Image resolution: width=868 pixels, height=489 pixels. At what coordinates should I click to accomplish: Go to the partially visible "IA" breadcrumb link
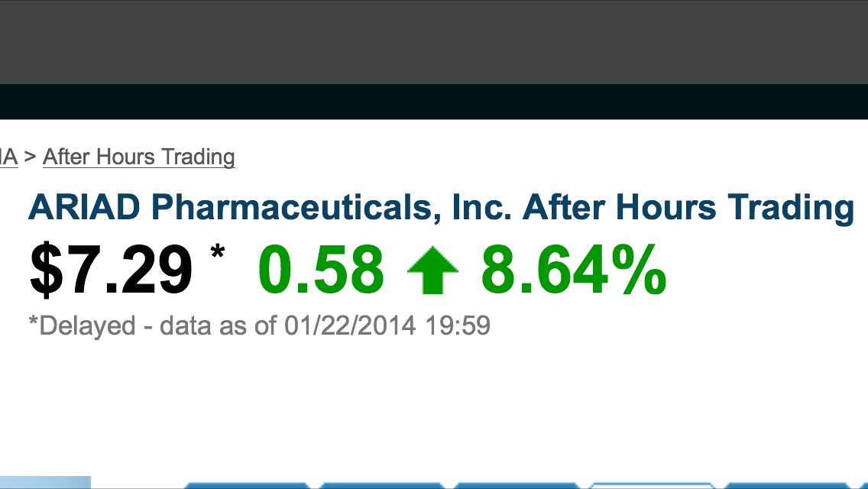8,157
